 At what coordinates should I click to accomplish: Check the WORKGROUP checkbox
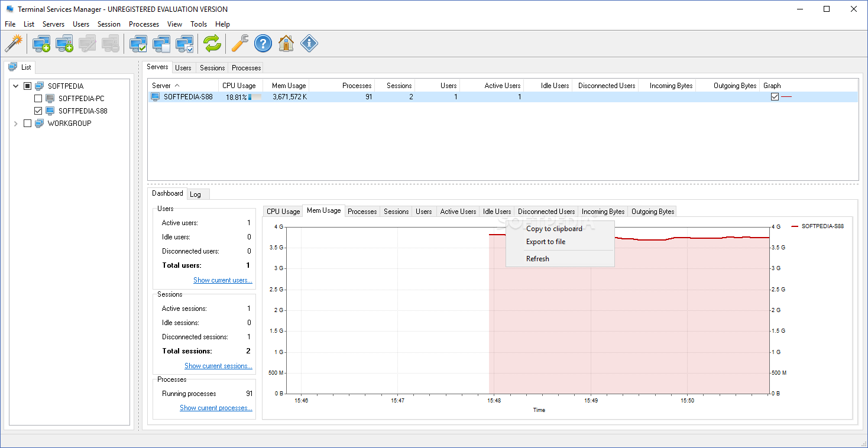pyautogui.click(x=27, y=124)
